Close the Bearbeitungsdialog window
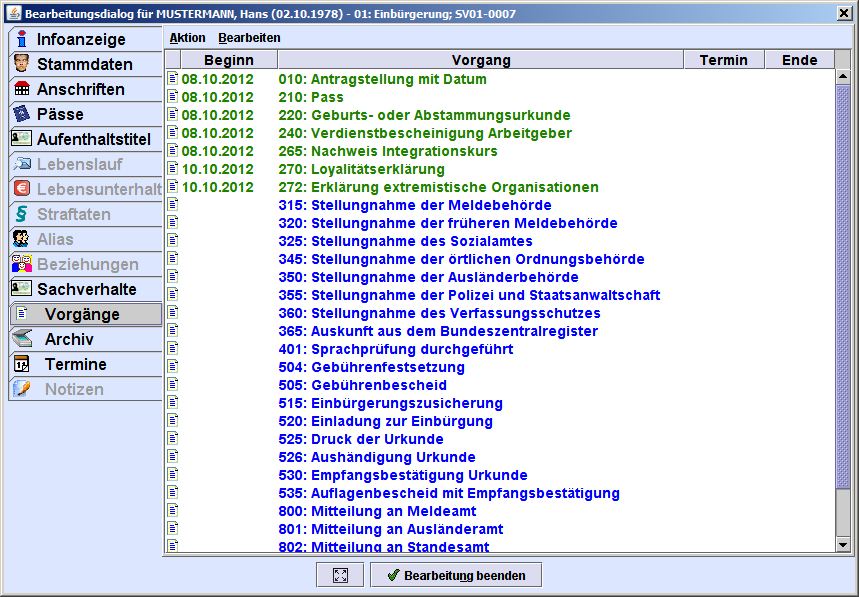Image resolution: width=859 pixels, height=597 pixels. tap(845, 13)
